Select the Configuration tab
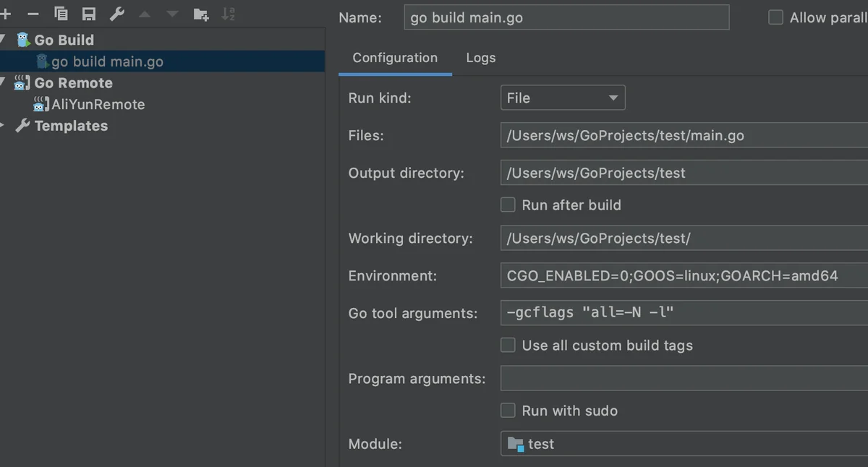Image resolution: width=868 pixels, height=467 pixels. click(395, 58)
